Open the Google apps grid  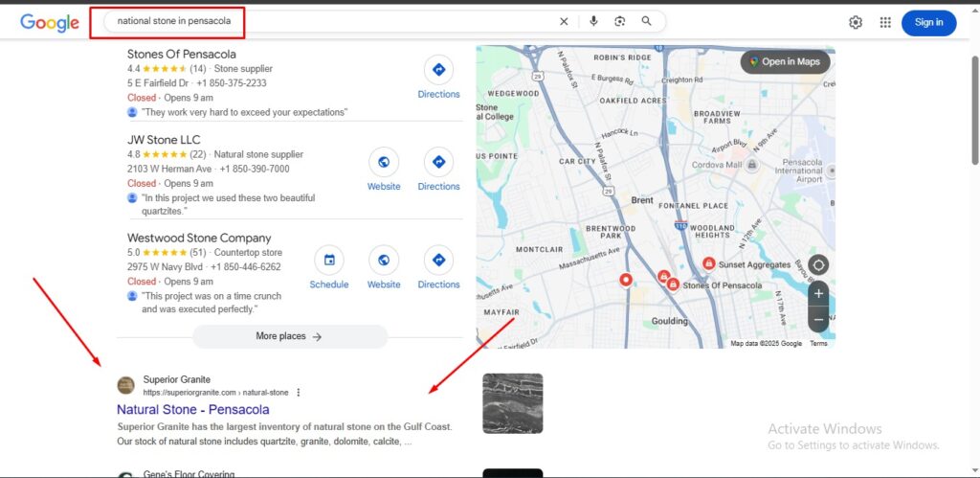[x=885, y=23]
